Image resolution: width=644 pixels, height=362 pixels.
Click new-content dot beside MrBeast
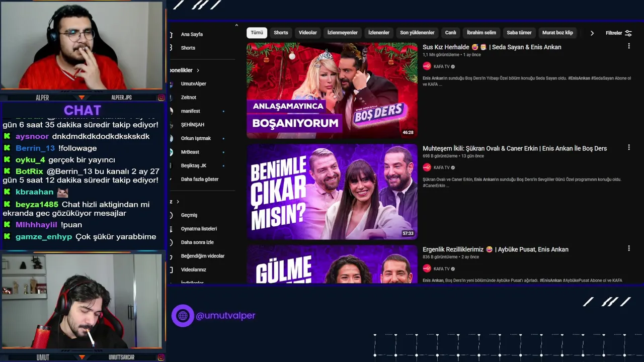click(x=223, y=152)
